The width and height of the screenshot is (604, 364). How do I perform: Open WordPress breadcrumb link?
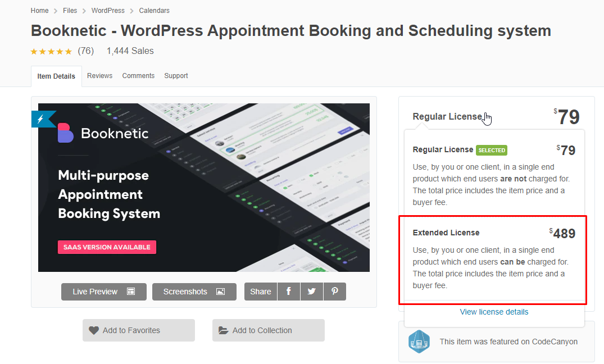(108, 11)
